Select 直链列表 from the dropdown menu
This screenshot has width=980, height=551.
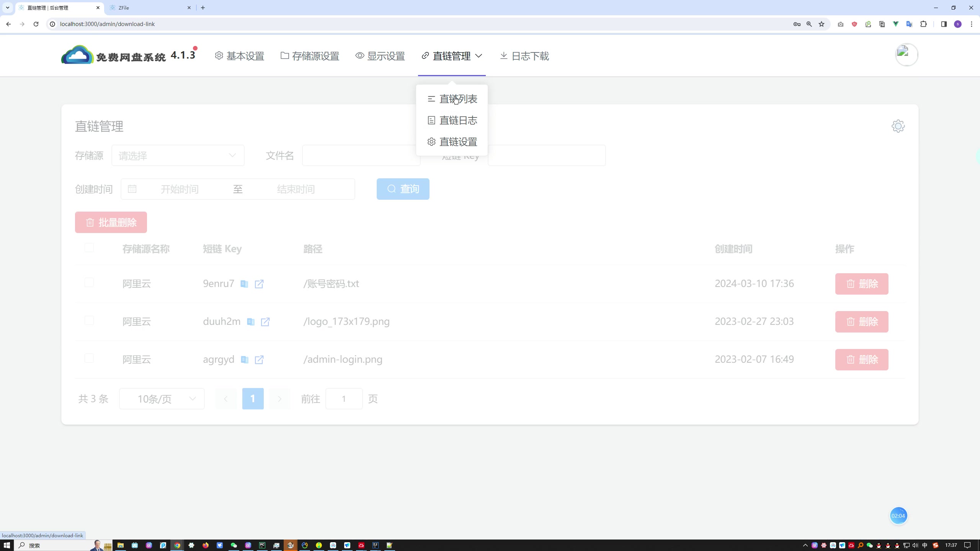coord(452,99)
